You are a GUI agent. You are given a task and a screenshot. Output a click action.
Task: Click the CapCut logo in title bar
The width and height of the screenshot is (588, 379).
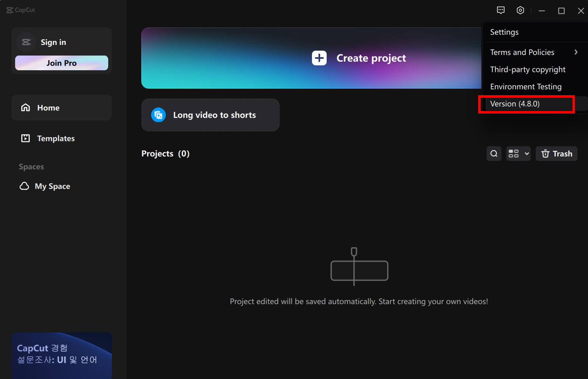click(x=21, y=10)
